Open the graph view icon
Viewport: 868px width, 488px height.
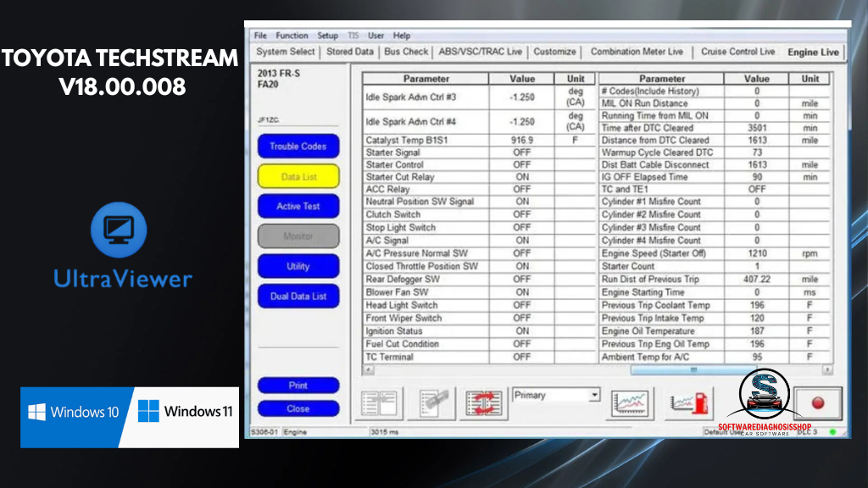pos(630,402)
